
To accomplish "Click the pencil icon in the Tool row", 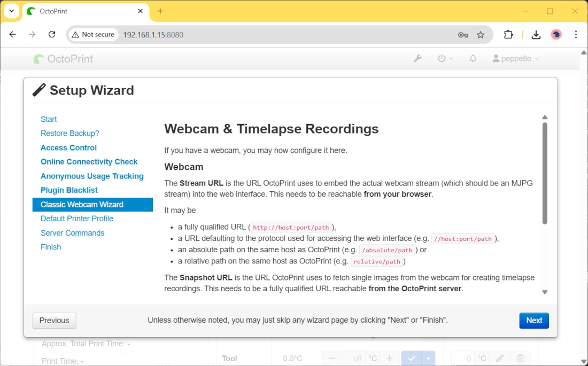I will pos(499,359).
